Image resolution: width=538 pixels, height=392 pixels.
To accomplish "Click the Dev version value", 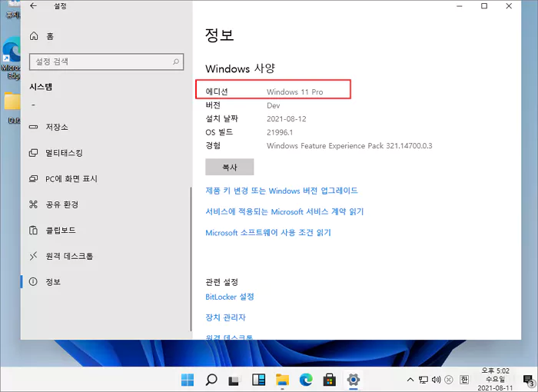I will tap(274, 105).
